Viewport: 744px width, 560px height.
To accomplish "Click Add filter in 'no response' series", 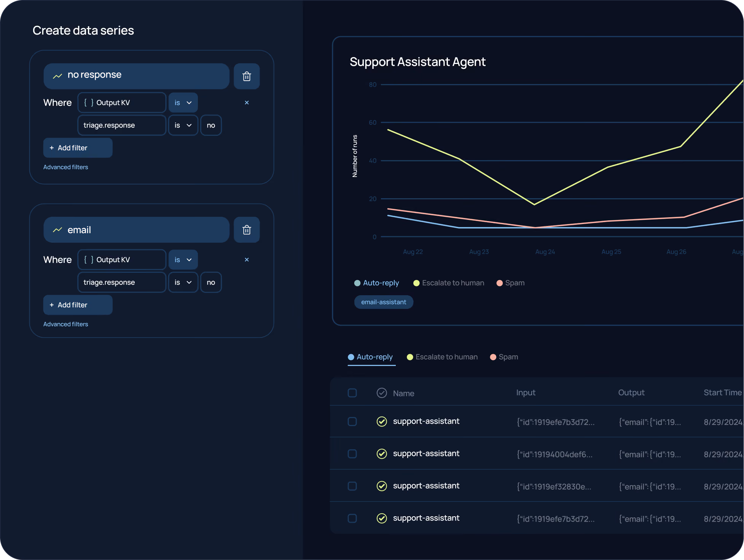I will (x=78, y=148).
